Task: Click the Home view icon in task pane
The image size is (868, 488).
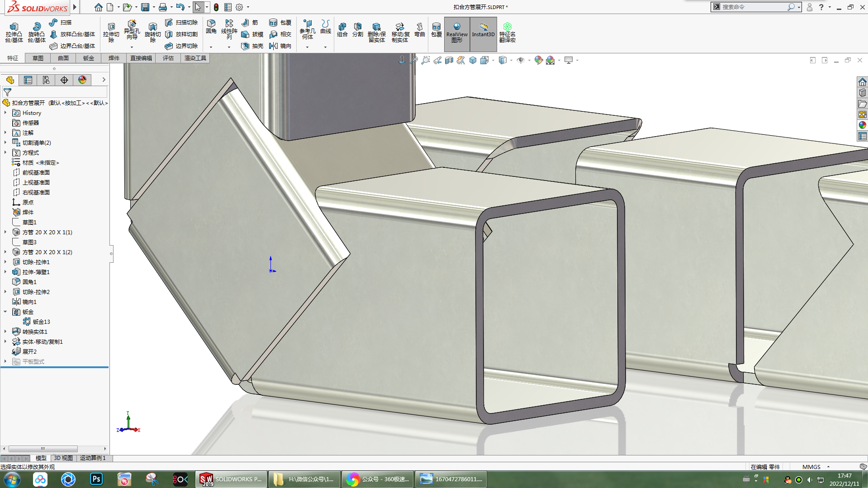Action: click(x=862, y=82)
